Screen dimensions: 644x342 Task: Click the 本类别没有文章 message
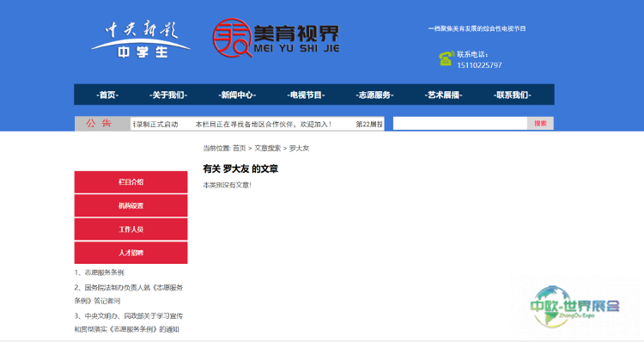pyautogui.click(x=228, y=185)
